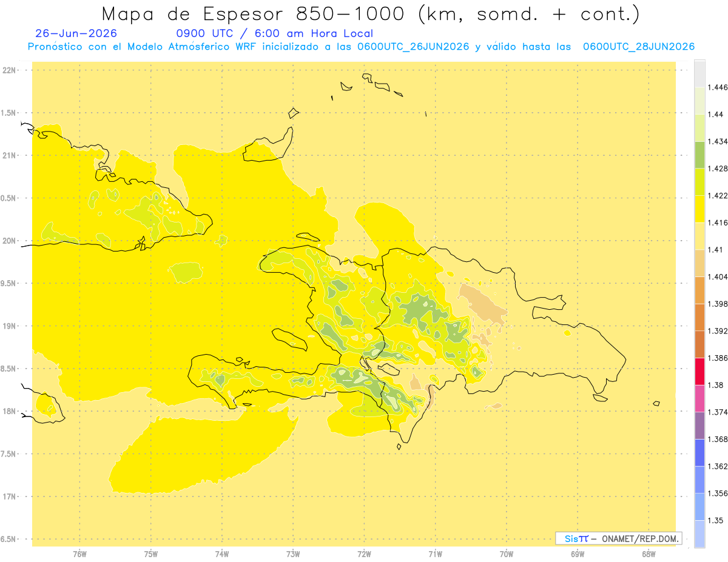Click the light gray legend swatch above 1.446
This screenshot has height=562, width=728.
(699, 73)
